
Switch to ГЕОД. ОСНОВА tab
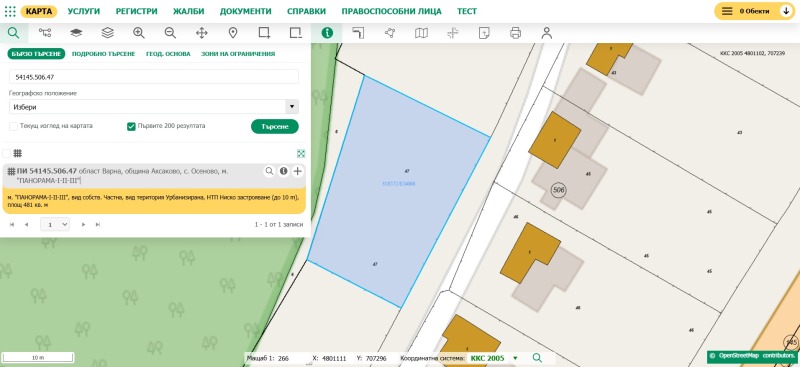[168, 54]
